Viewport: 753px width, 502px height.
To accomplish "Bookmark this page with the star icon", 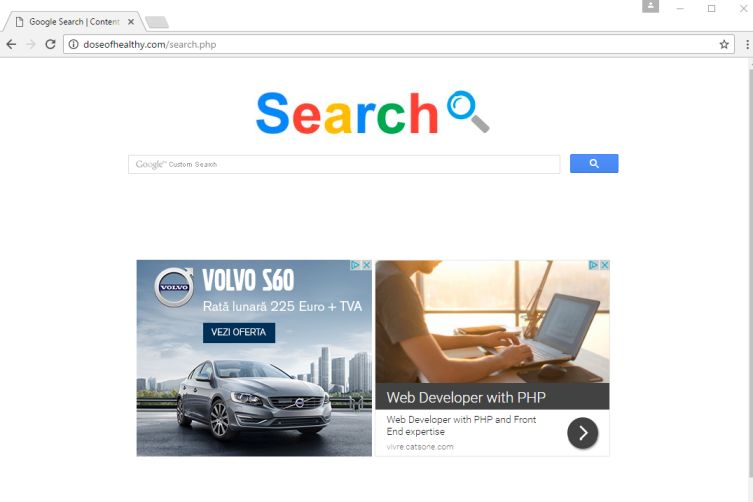I will point(724,44).
